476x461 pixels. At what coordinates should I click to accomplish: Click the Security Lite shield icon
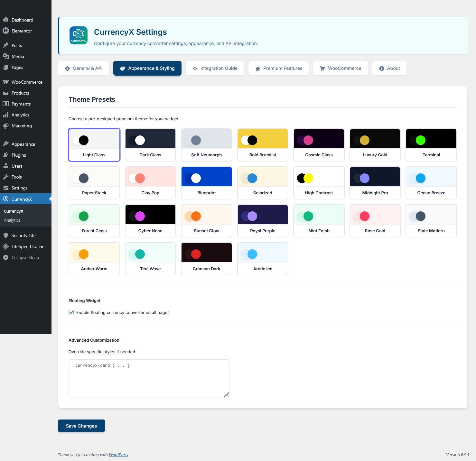[6, 235]
